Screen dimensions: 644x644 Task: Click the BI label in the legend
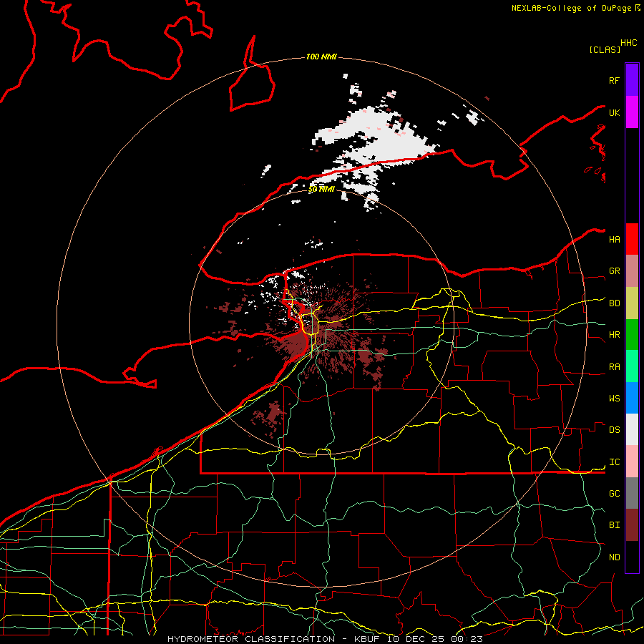pyautogui.click(x=614, y=525)
